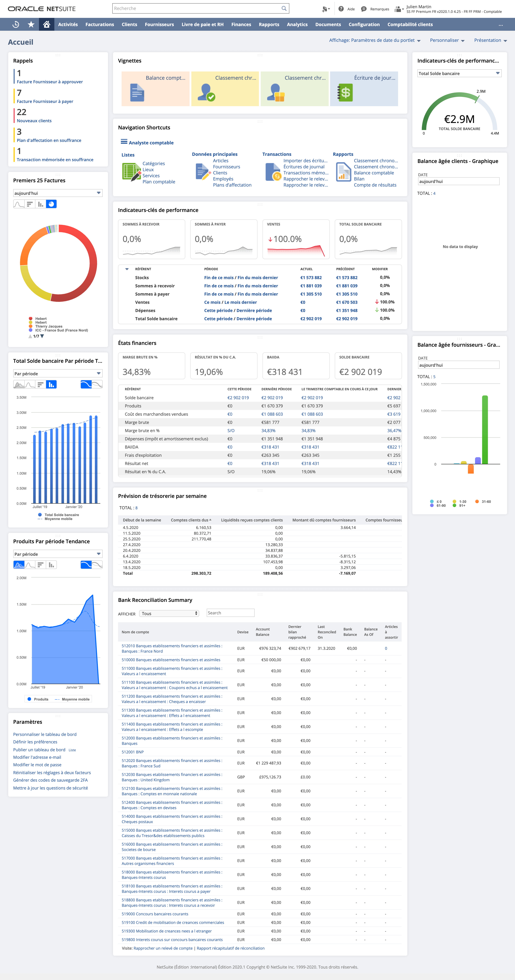Open the Analytics menu
This screenshot has height=980, width=515.
297,24
